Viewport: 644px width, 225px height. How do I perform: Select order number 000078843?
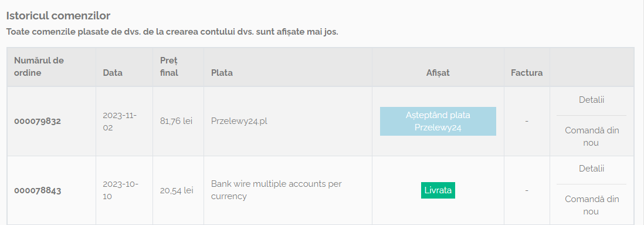coord(38,190)
